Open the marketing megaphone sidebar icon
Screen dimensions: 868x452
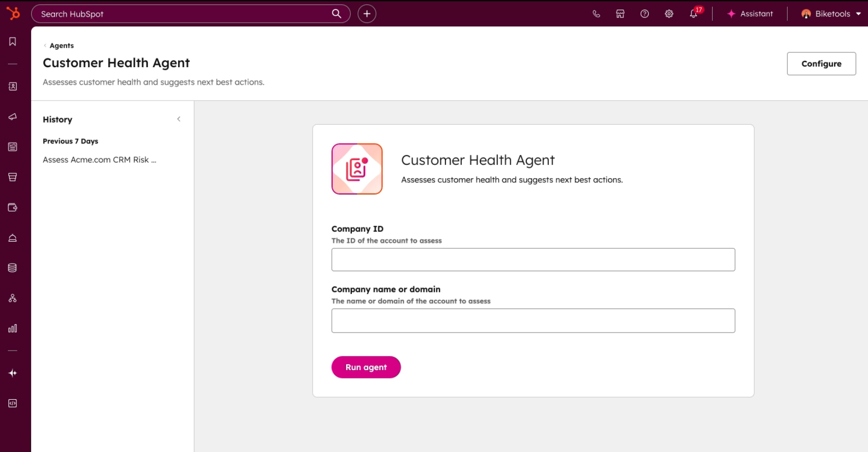[x=13, y=117]
